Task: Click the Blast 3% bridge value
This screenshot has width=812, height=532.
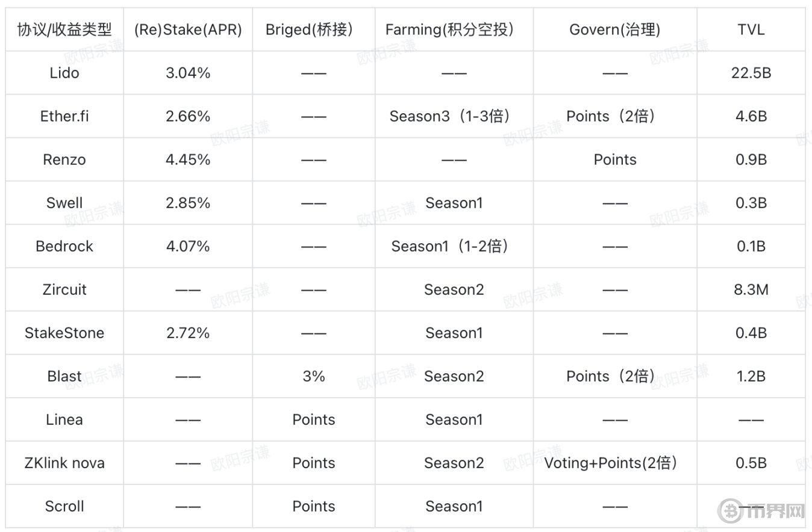Action: click(313, 376)
